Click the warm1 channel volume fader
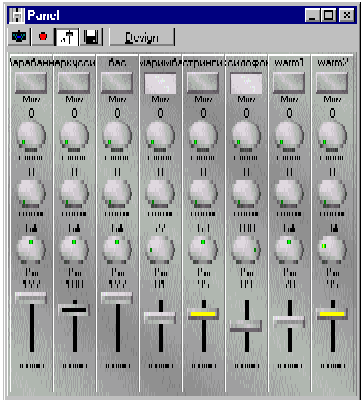This screenshot has height=404, width=363. click(x=289, y=322)
